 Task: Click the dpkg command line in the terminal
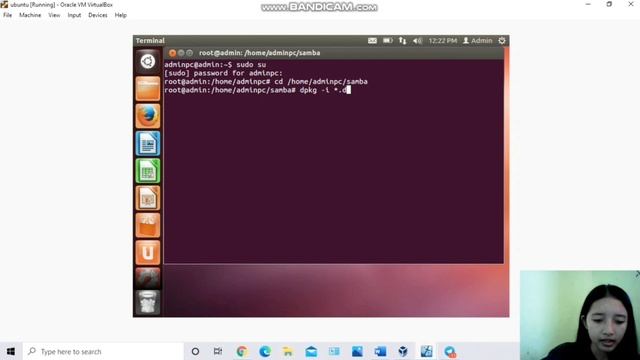tap(258, 90)
